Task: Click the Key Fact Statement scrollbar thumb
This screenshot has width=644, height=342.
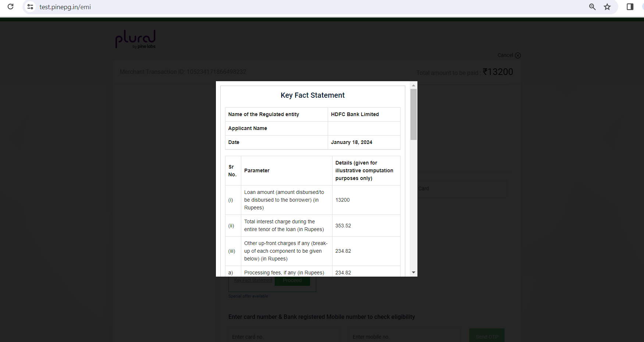Action: [413, 114]
